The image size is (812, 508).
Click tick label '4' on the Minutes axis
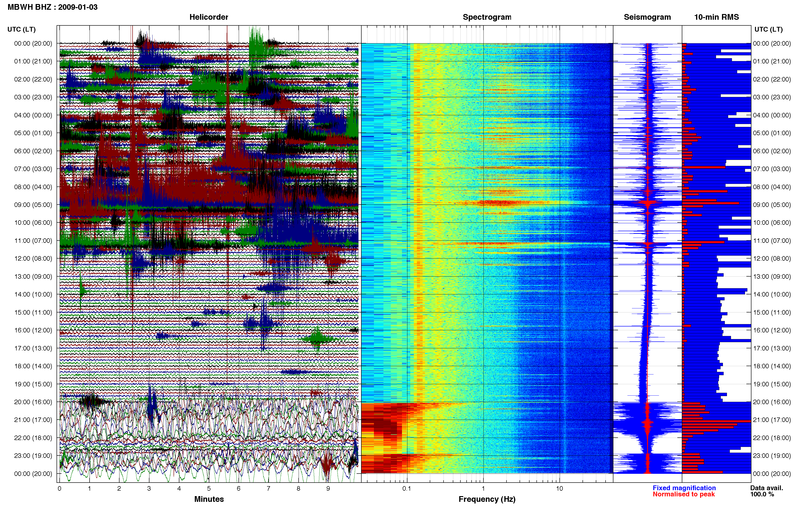pos(179,489)
